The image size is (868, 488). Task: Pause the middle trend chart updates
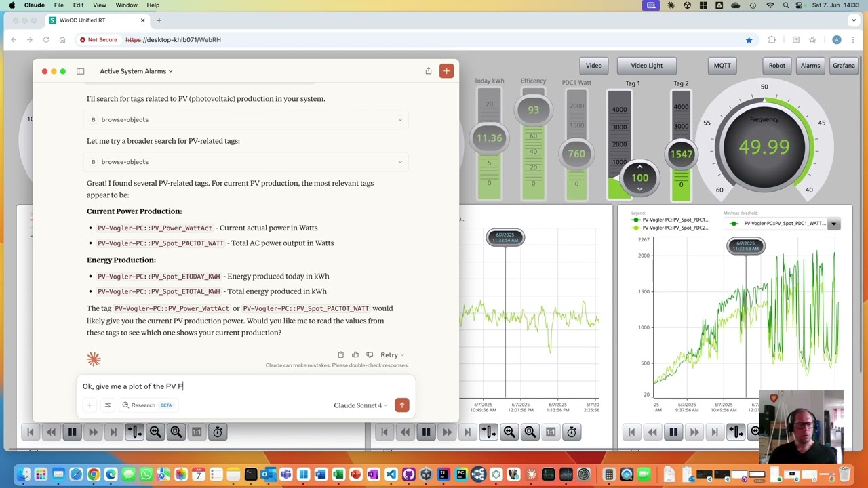[426, 432]
